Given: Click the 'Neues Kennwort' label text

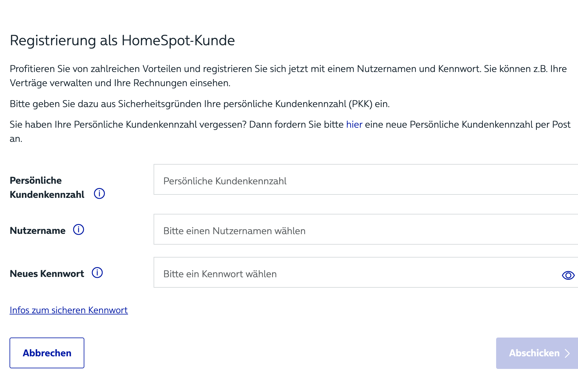Looking at the screenshot, I should click(x=47, y=274).
